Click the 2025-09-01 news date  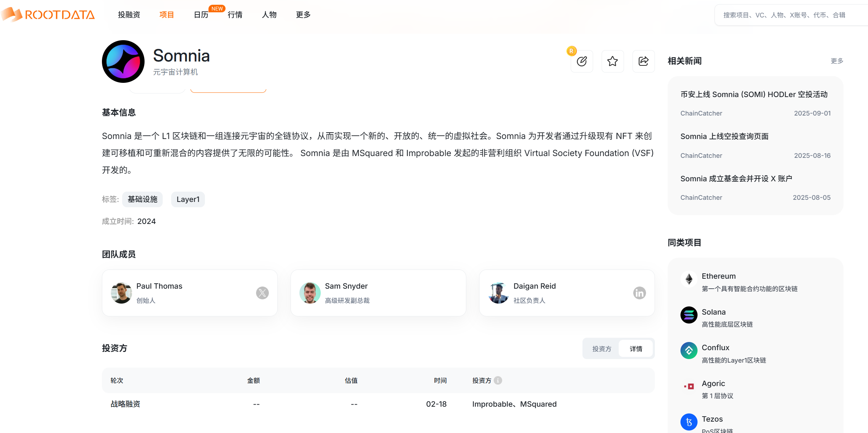pyautogui.click(x=812, y=113)
